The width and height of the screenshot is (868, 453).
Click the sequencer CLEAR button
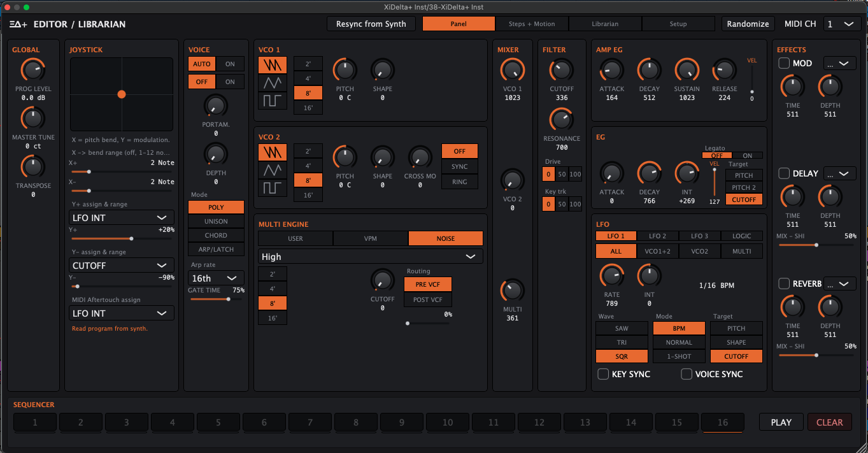(830, 422)
